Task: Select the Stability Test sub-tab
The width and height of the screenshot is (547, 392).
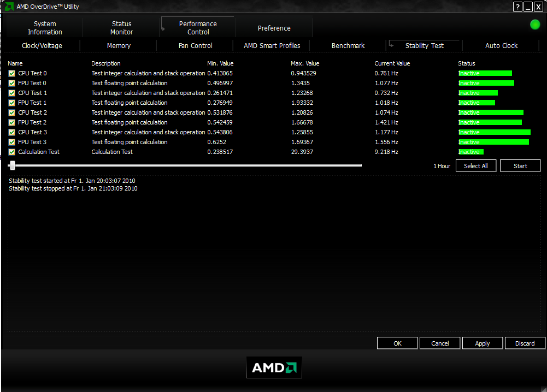Action: pyautogui.click(x=424, y=46)
